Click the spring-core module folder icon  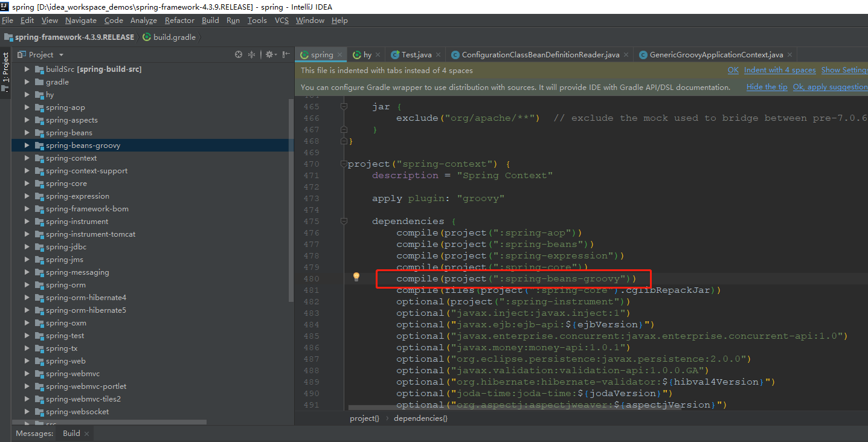coord(39,184)
